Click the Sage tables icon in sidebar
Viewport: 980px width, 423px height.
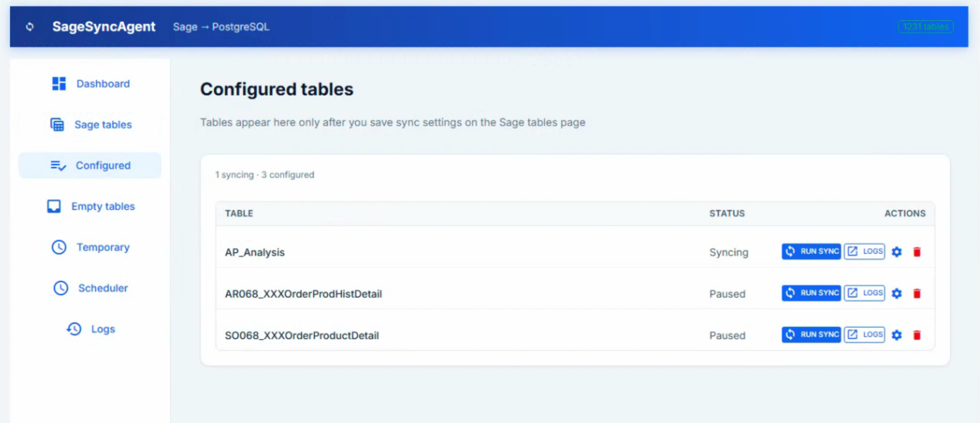pos(57,125)
